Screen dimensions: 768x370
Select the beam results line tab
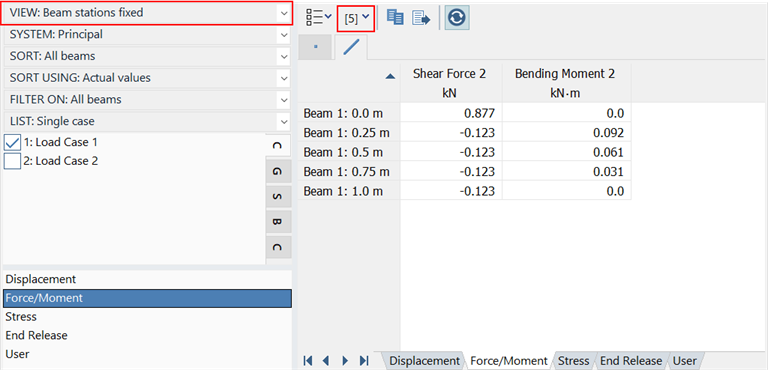click(351, 48)
